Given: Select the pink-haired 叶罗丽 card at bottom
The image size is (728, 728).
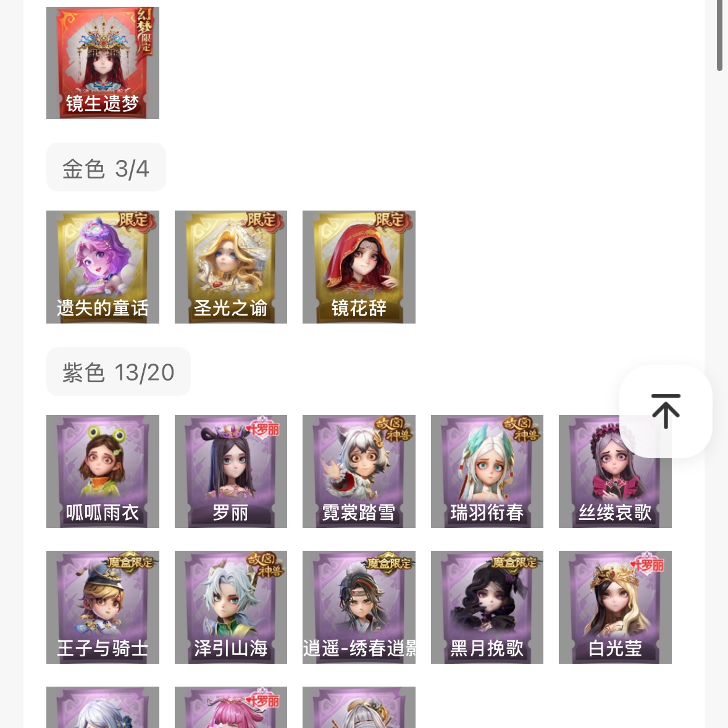Looking at the screenshot, I should [231, 707].
